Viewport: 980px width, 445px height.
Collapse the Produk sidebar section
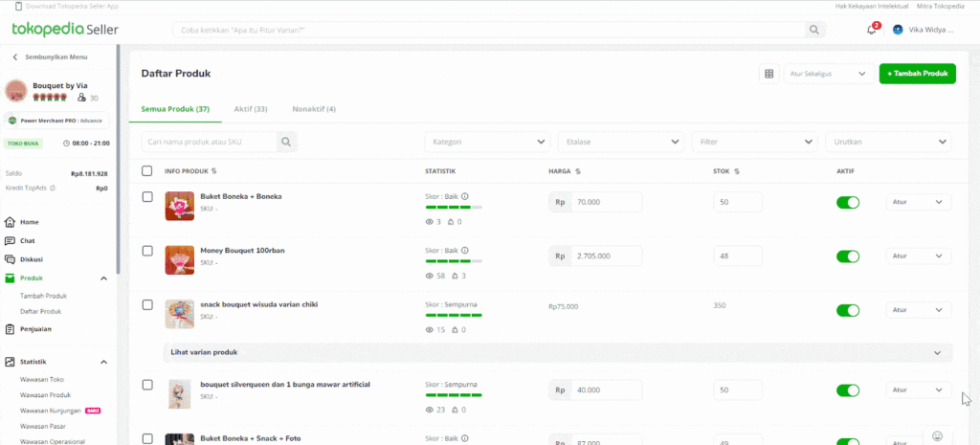[x=103, y=278]
